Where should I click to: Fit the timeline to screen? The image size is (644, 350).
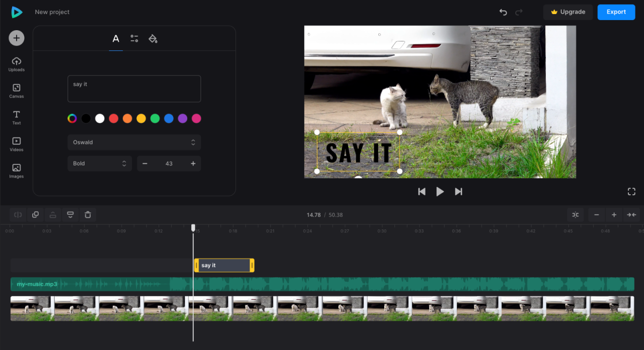(631, 215)
